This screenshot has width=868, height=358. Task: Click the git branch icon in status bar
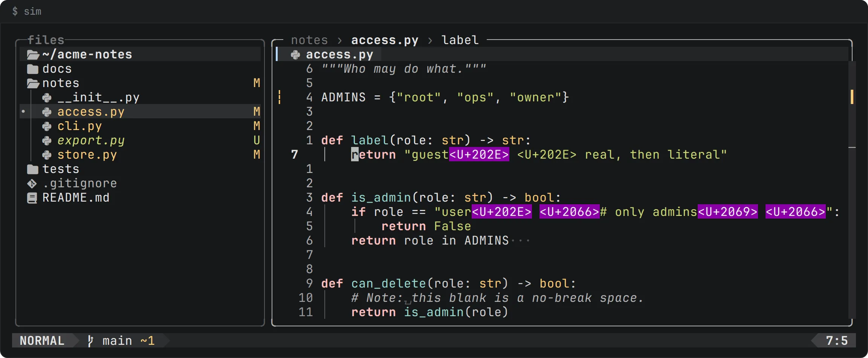[x=90, y=341]
